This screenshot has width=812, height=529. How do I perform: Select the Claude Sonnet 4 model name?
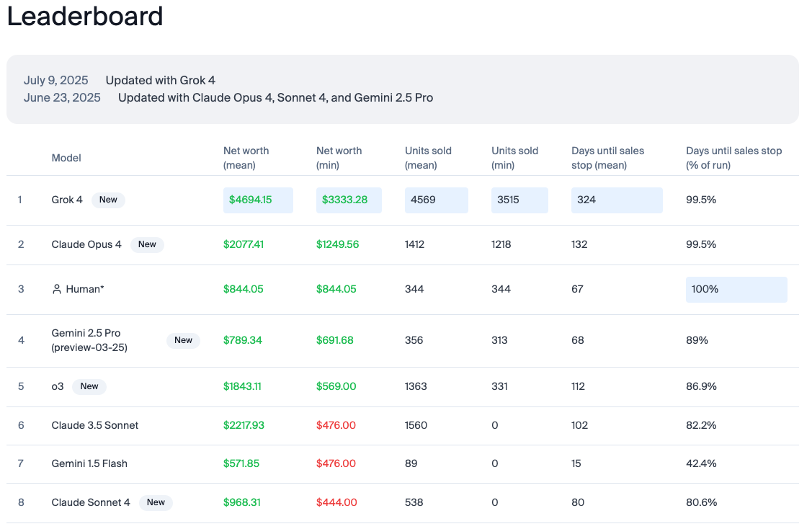click(91, 502)
